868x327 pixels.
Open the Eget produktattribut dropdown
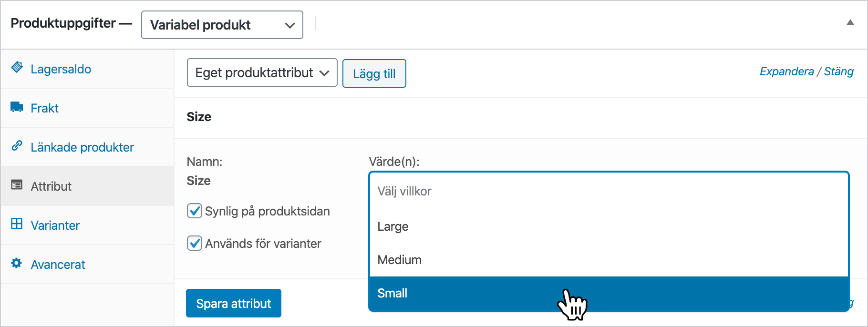262,73
